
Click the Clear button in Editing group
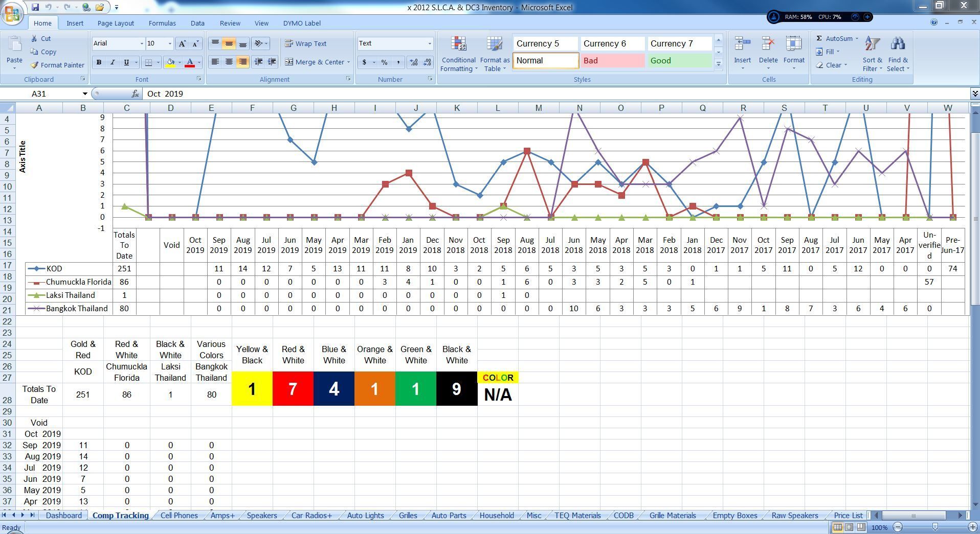[x=832, y=65]
